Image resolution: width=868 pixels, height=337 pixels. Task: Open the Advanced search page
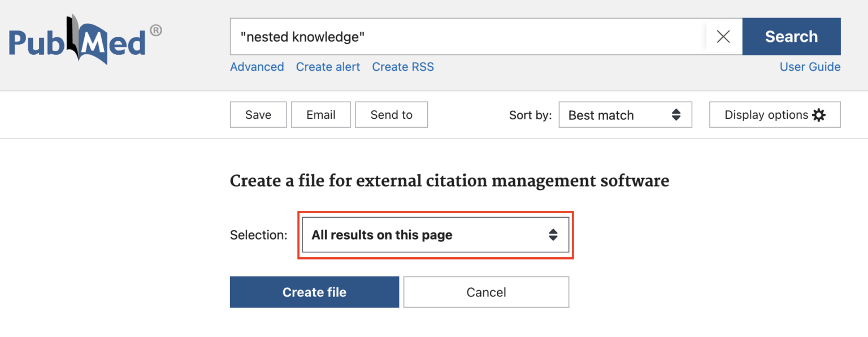click(257, 67)
